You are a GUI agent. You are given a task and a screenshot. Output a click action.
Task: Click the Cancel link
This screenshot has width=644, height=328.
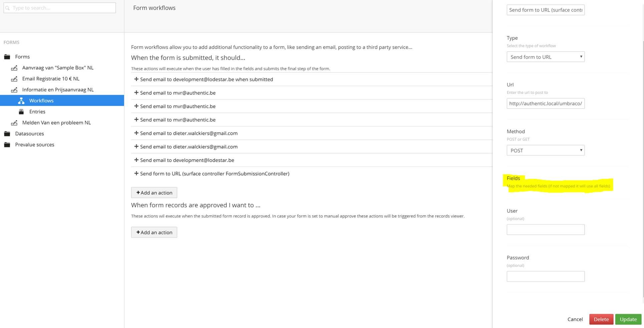coord(575,319)
